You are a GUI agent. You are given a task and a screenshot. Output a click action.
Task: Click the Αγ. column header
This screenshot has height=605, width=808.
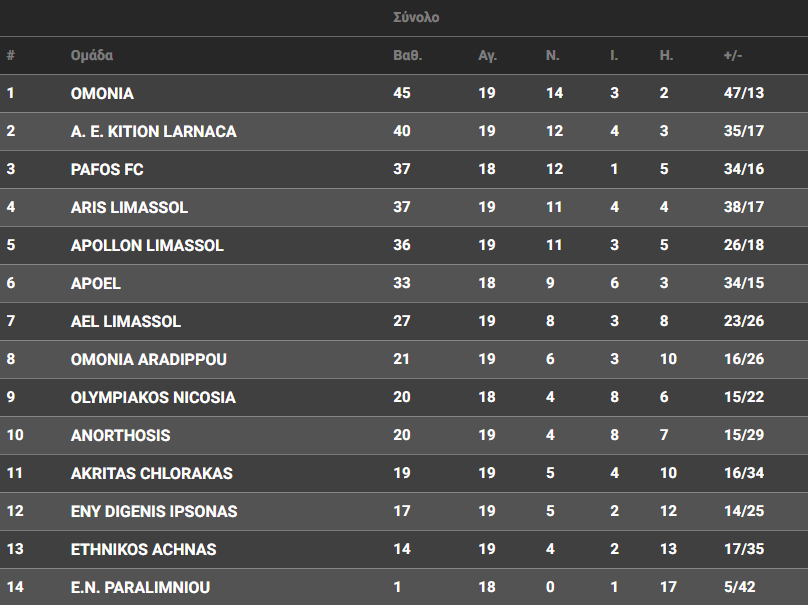click(x=488, y=55)
